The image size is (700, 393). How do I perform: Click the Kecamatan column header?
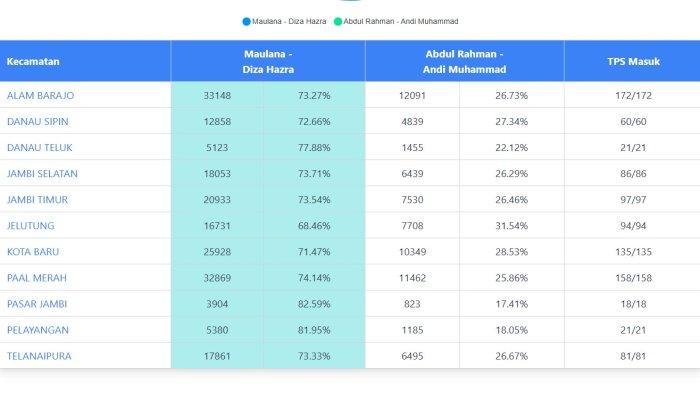pyautogui.click(x=85, y=61)
